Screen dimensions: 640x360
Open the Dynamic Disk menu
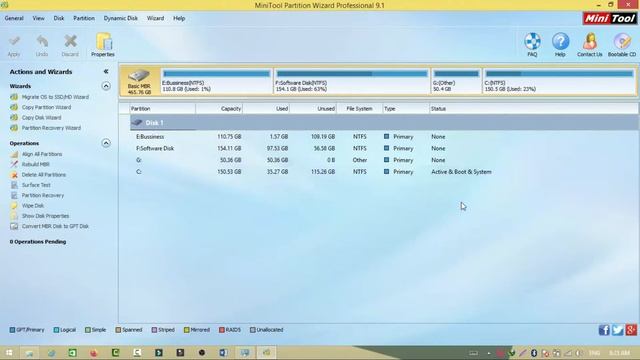[x=120, y=18]
